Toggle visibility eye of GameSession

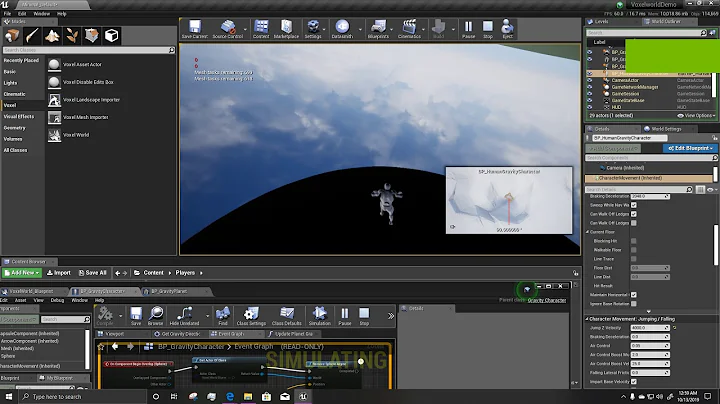(590, 94)
